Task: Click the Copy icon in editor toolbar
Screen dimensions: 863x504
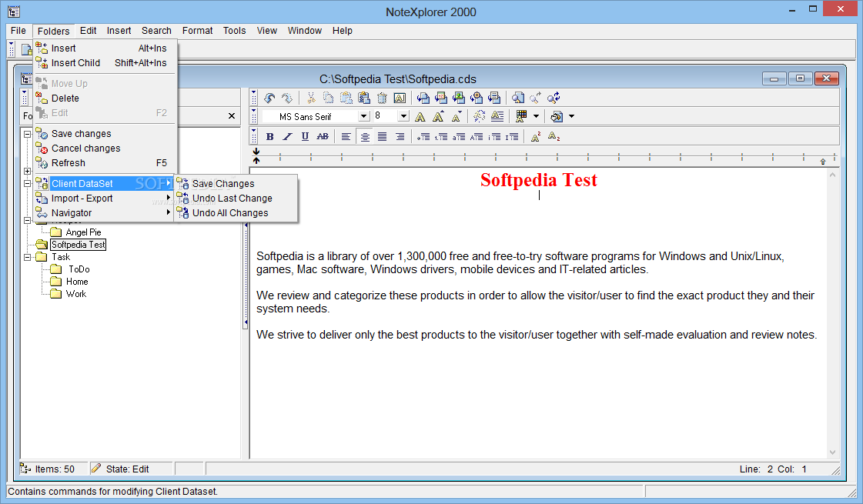Action: coord(329,98)
